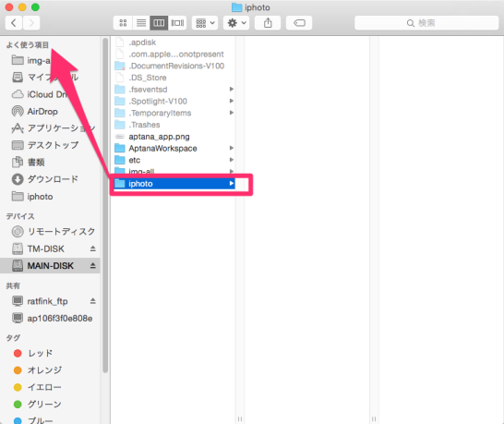Switch to list view in toolbar

coord(141,23)
